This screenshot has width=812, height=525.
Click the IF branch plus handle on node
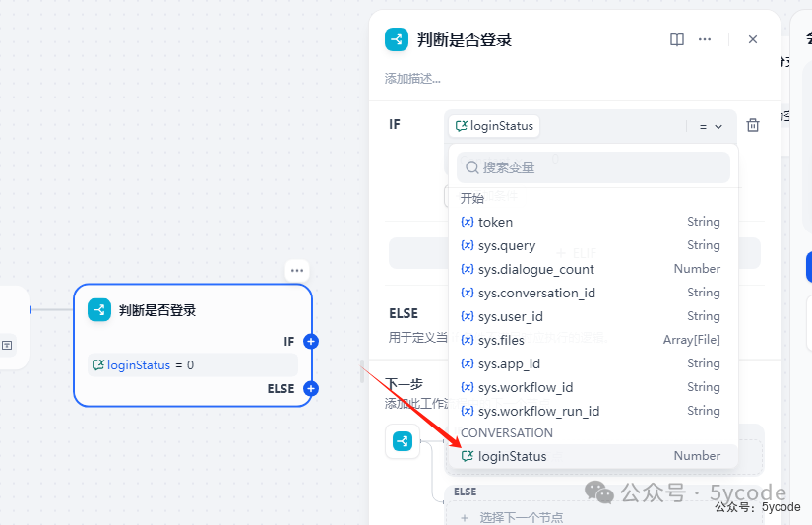311,342
